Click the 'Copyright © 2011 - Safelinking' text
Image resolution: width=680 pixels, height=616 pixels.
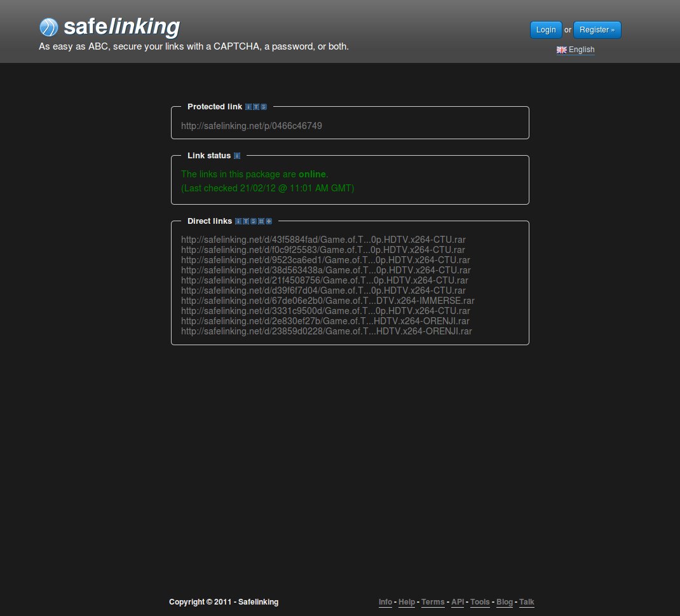coord(224,602)
